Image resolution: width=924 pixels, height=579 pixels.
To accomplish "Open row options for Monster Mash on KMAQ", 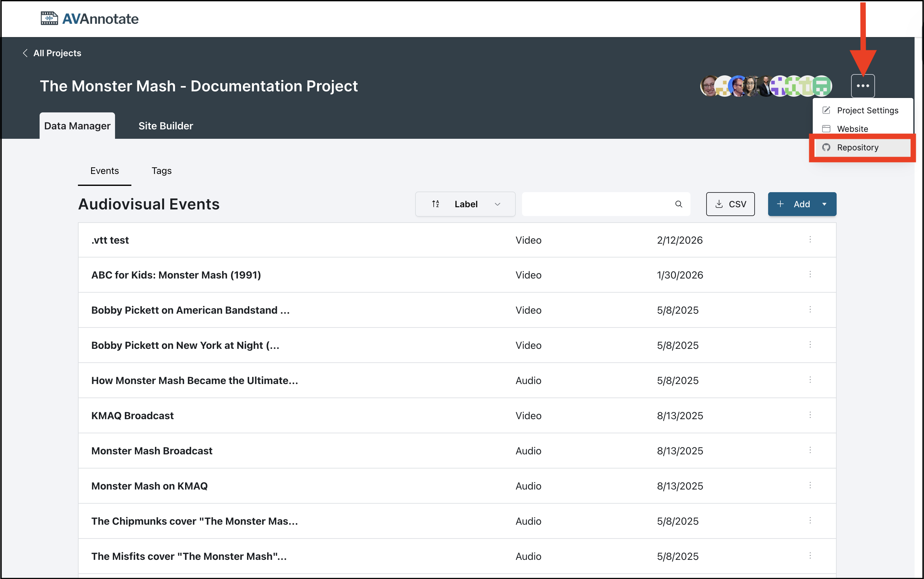I will (x=810, y=485).
